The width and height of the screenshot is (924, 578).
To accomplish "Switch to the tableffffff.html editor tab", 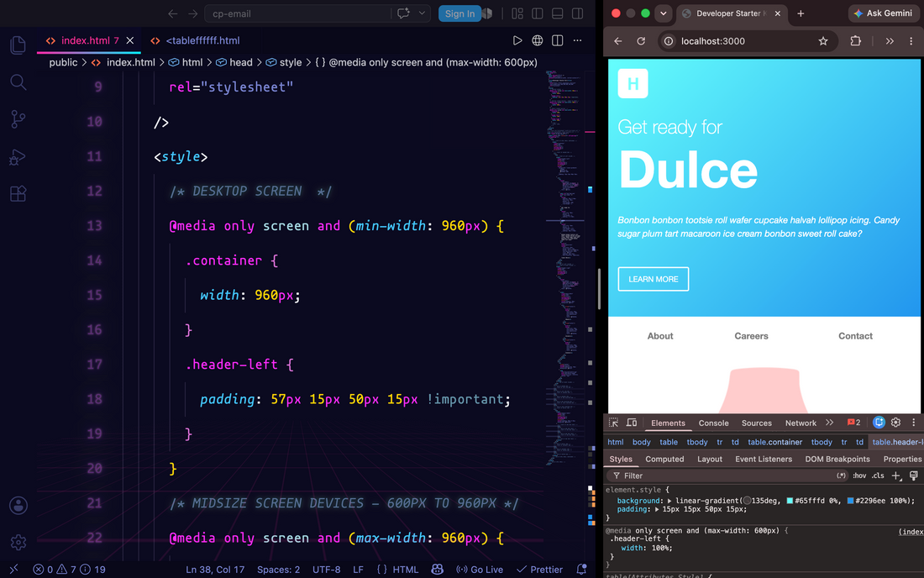I will pyautogui.click(x=195, y=40).
